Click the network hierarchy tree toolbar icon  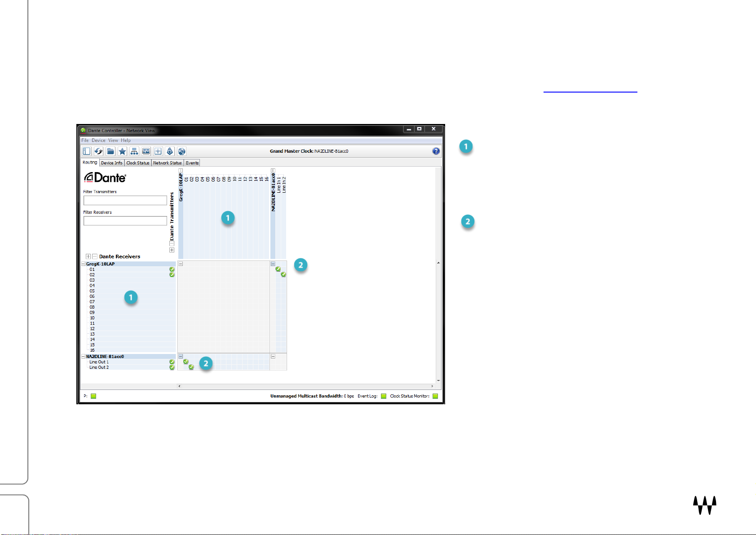pyautogui.click(x=134, y=151)
